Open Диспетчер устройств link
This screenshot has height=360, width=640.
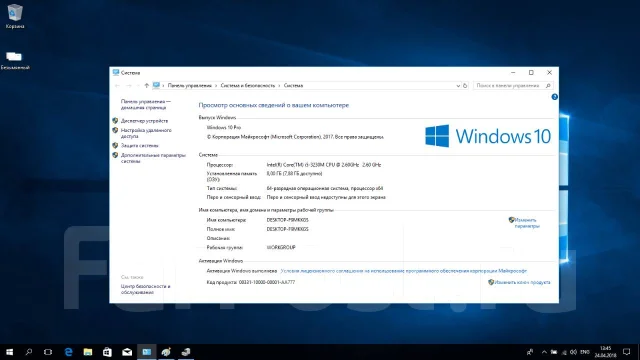point(144,121)
